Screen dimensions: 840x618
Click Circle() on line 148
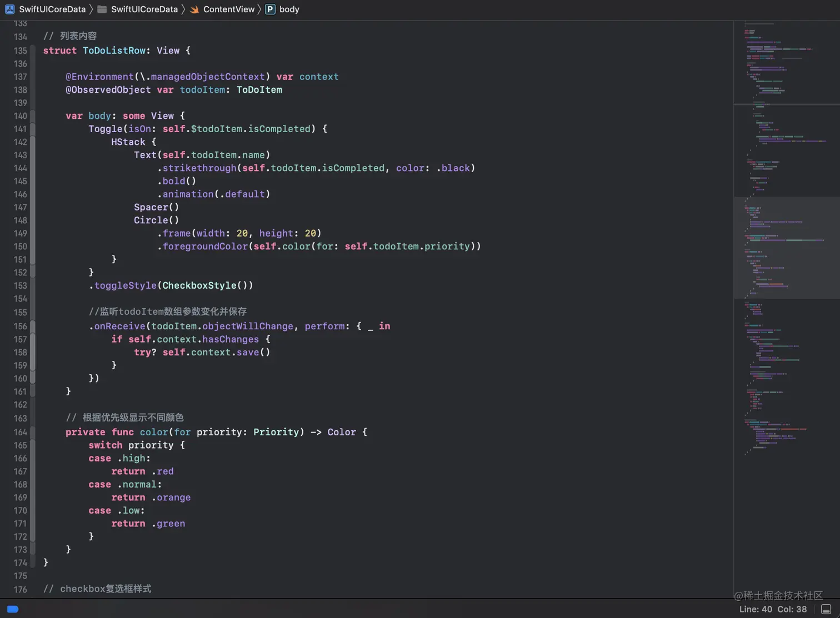click(x=157, y=220)
